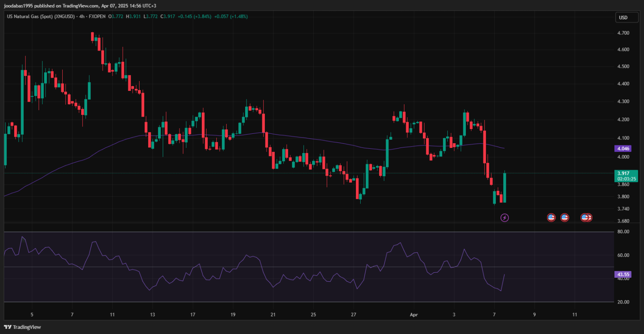
Task: Click the 25 date label on time axis
Action: pos(313,314)
